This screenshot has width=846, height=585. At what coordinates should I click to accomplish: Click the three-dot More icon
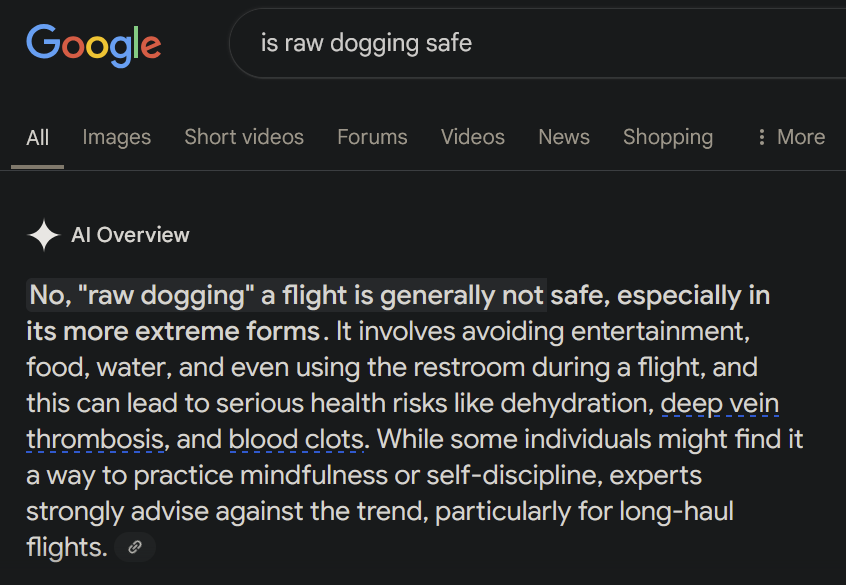pos(761,137)
